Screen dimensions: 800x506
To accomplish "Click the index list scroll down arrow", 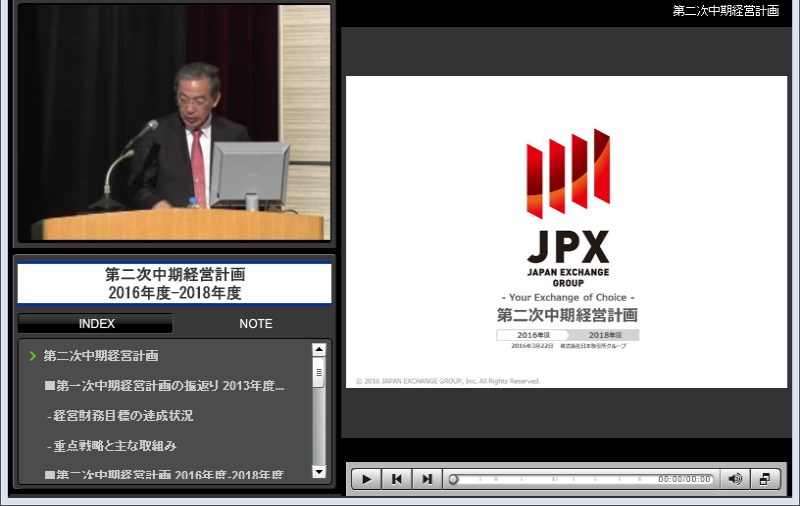I will click(319, 472).
